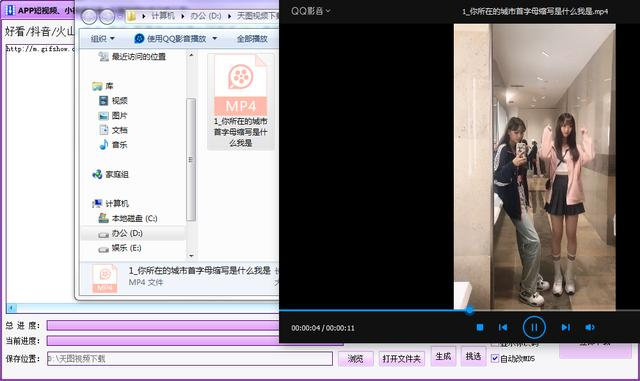Open the 音乐 library
Viewport: 640px width, 381px height.
pyautogui.click(x=113, y=145)
